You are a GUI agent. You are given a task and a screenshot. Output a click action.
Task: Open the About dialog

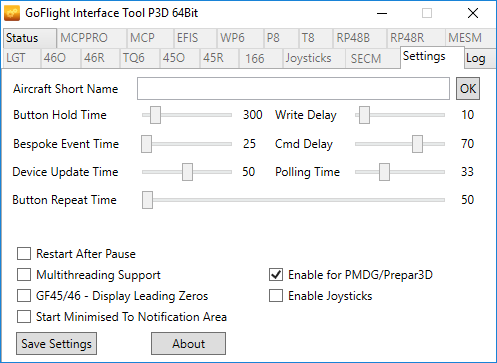click(x=188, y=343)
